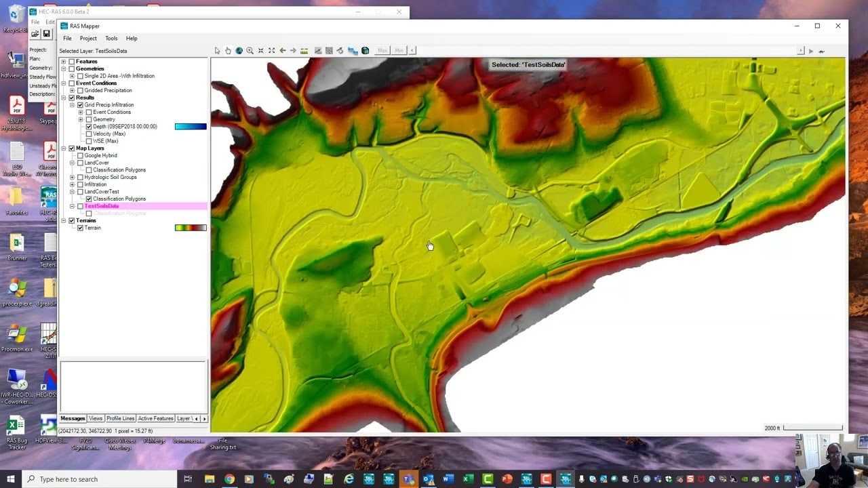
Task: Switch to the Messages tab
Action: click(x=73, y=419)
